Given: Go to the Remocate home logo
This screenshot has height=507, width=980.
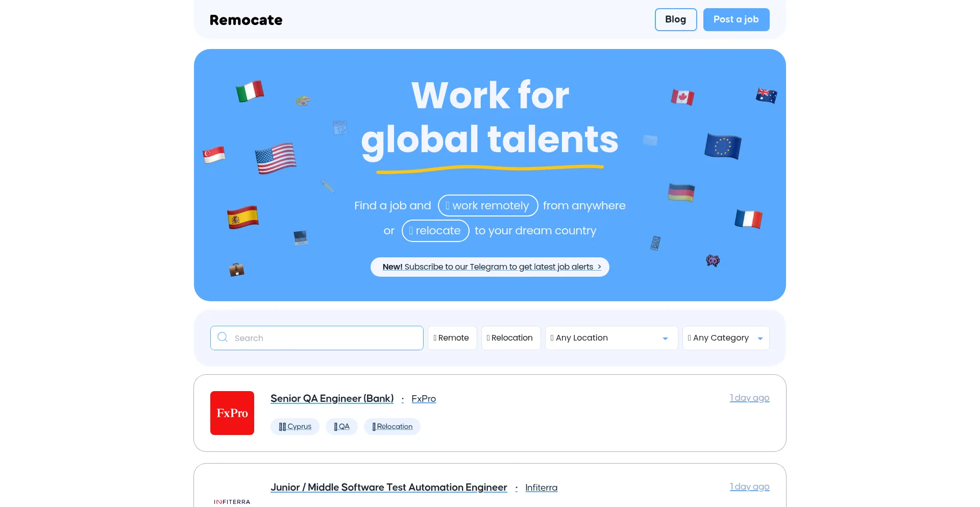Looking at the screenshot, I should [x=246, y=20].
